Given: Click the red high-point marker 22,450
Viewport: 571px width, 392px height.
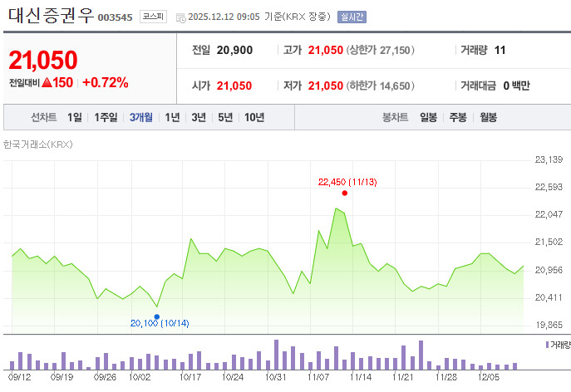Looking at the screenshot, I should click(344, 194).
